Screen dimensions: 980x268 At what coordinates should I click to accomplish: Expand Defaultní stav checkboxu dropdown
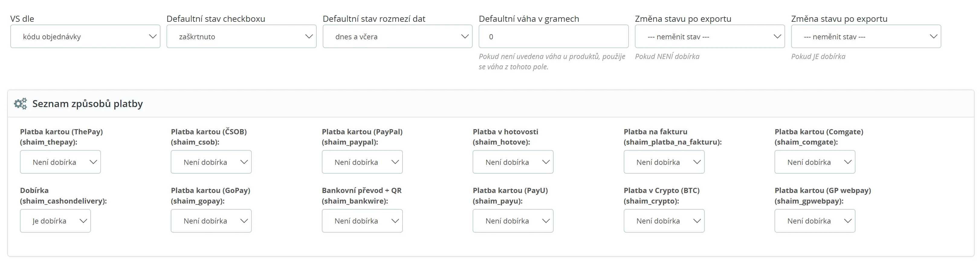point(241,37)
